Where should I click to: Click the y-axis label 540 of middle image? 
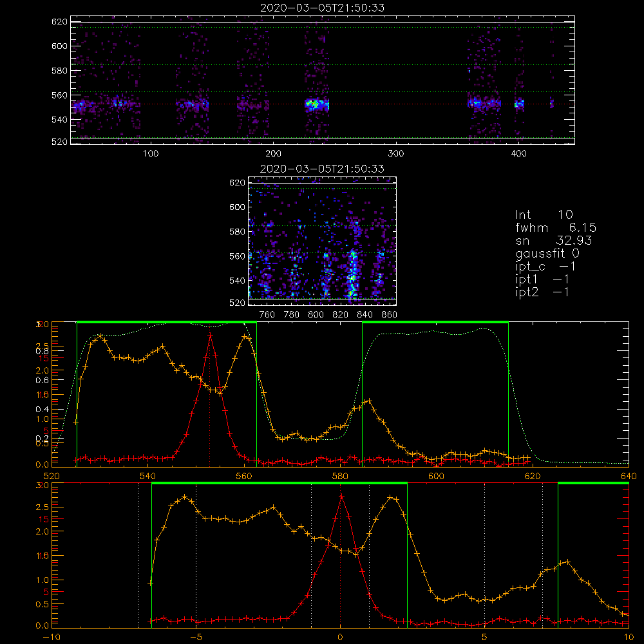(238, 281)
